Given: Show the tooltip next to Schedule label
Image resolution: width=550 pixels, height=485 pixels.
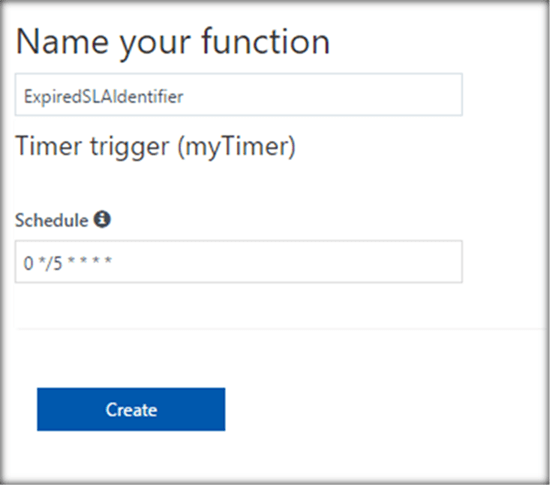Looking at the screenshot, I should click(x=102, y=220).
